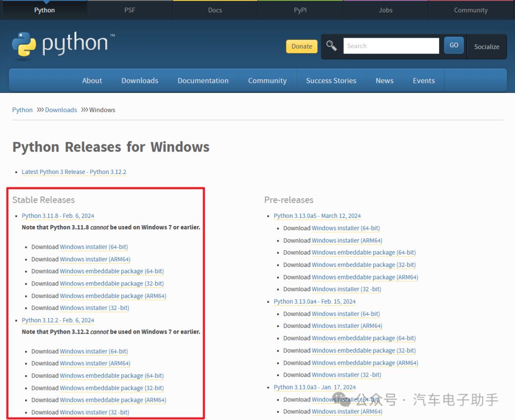This screenshot has height=420, width=515.
Task: Open the PSF top tab
Action: click(130, 10)
